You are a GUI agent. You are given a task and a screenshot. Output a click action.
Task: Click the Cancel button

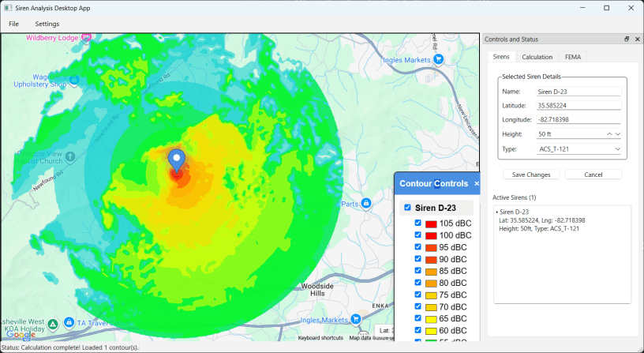click(593, 175)
